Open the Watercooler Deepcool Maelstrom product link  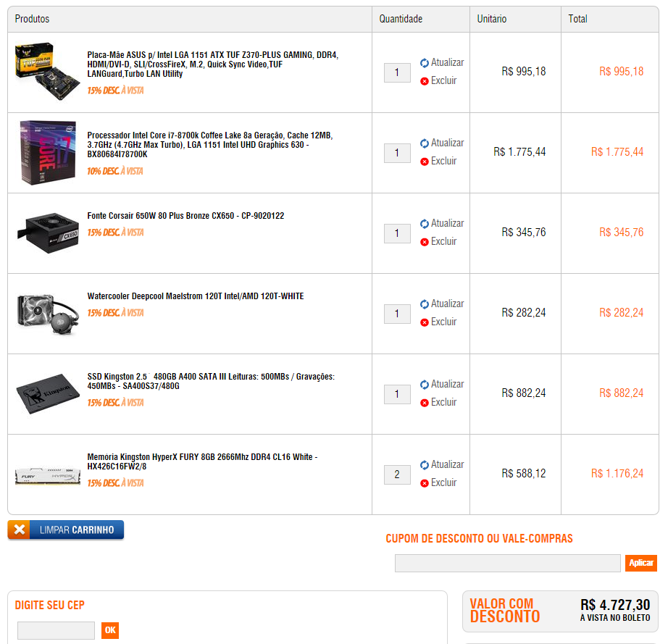point(196,296)
